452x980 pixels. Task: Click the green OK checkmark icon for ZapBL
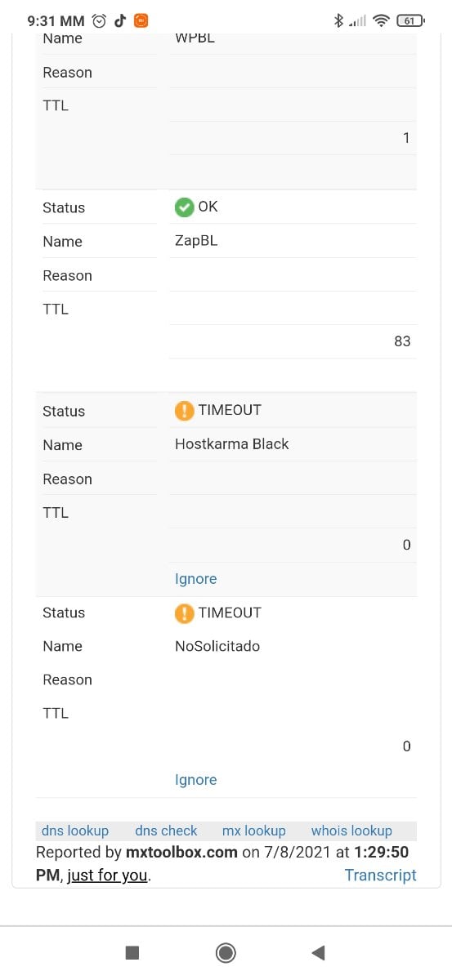click(184, 207)
